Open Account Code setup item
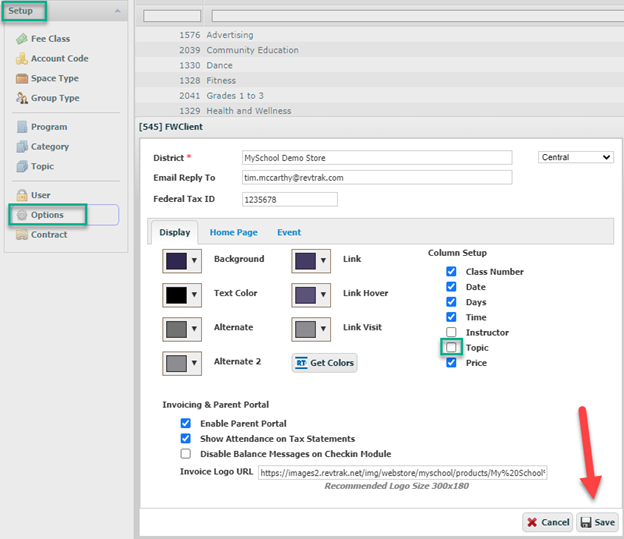 (x=60, y=59)
